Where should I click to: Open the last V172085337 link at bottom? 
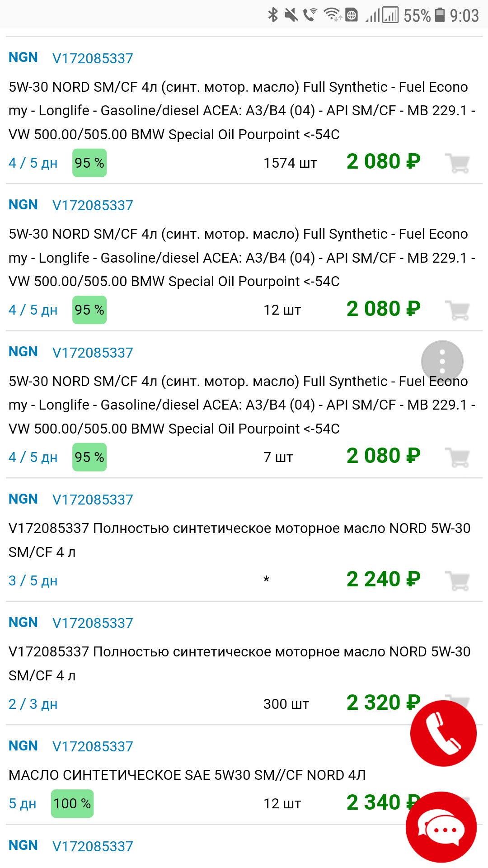pyautogui.click(x=93, y=846)
